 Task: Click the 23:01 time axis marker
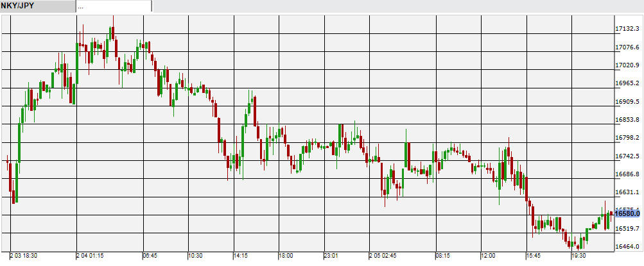coord(331,256)
